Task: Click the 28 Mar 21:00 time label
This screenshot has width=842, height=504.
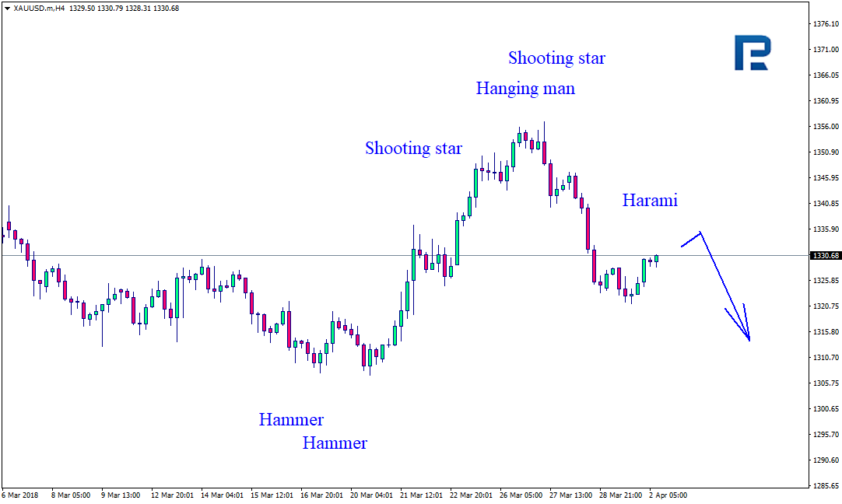Action: (620, 495)
